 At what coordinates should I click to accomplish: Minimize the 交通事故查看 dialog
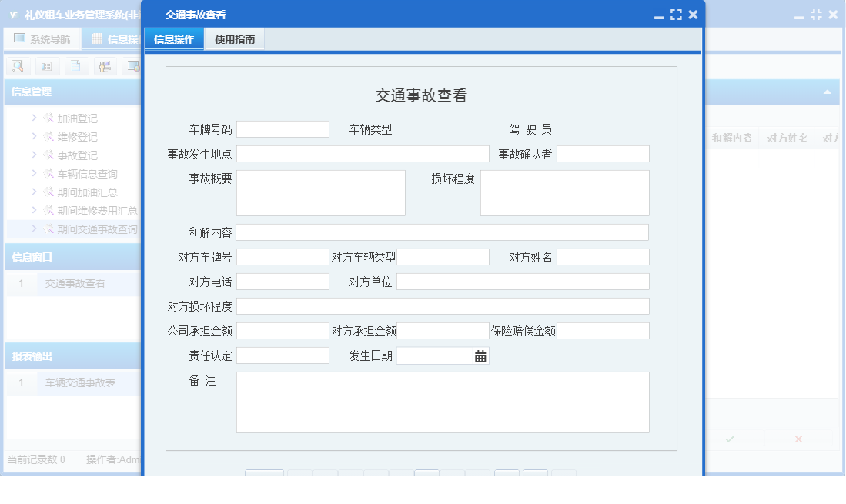[x=659, y=15]
